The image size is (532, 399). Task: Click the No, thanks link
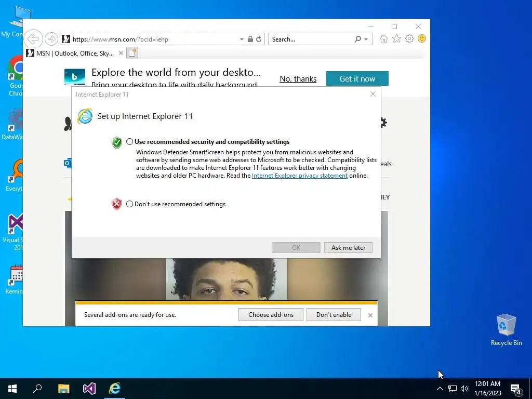tap(298, 79)
